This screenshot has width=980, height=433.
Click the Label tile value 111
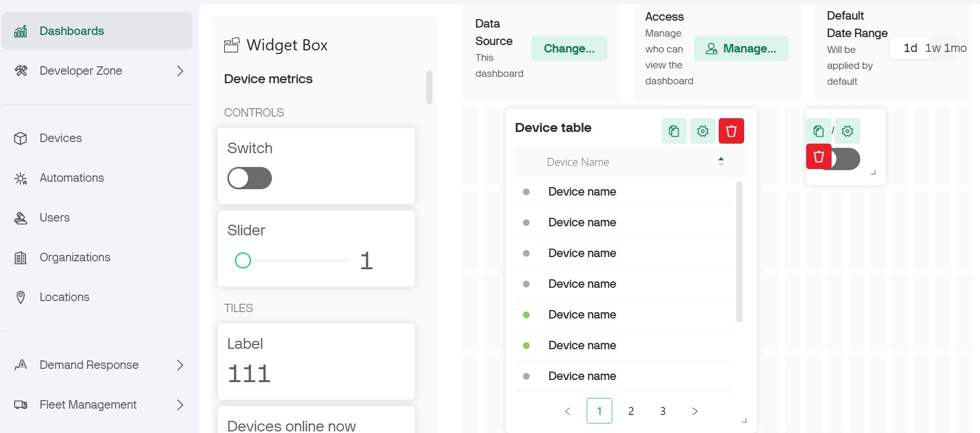click(249, 374)
